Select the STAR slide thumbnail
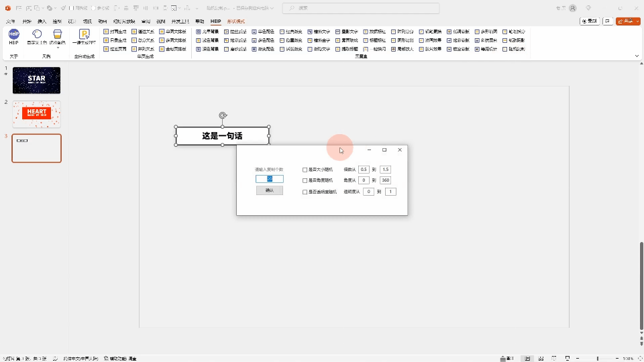Screen dimensions: 644x362 pyautogui.click(x=36, y=80)
